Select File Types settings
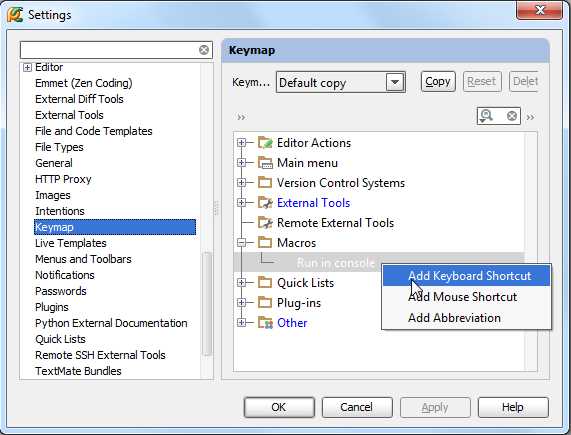The image size is (571, 435). click(59, 147)
